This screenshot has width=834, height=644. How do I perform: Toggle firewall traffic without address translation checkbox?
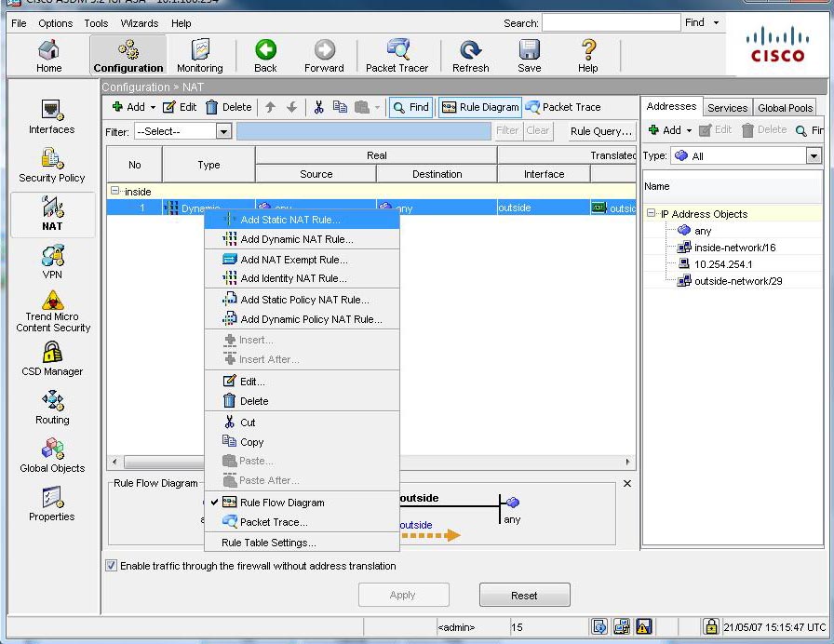(111, 565)
